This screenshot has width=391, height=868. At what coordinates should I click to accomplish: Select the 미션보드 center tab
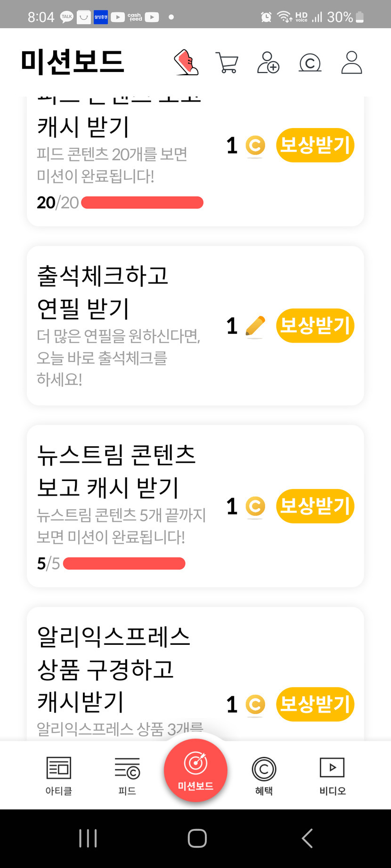point(195,771)
